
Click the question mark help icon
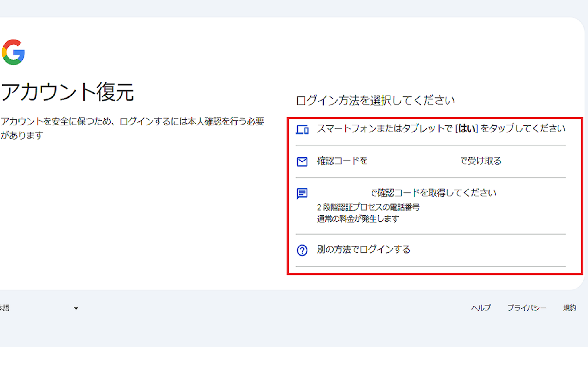tap(302, 250)
